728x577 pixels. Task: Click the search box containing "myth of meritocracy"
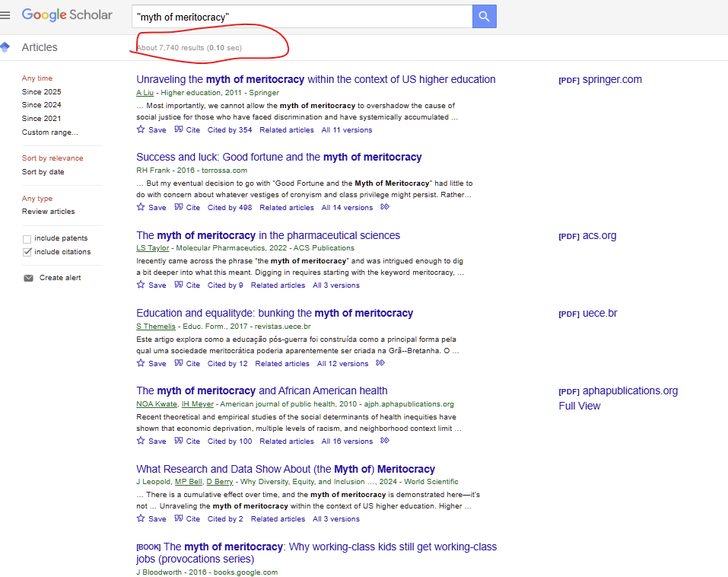[x=302, y=16]
